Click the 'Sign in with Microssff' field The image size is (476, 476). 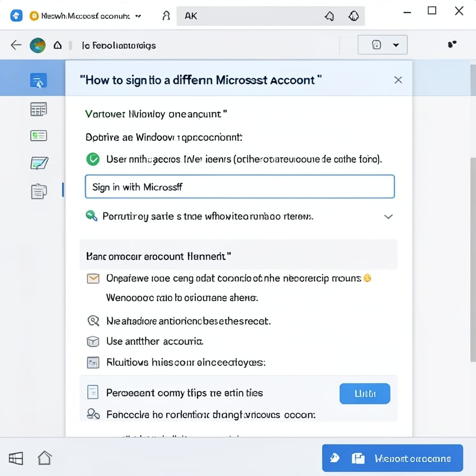coord(240,187)
